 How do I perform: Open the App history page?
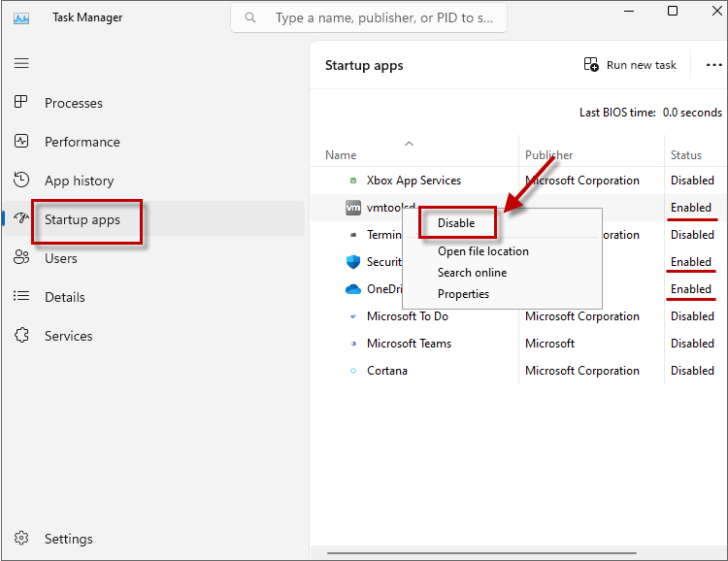(79, 181)
